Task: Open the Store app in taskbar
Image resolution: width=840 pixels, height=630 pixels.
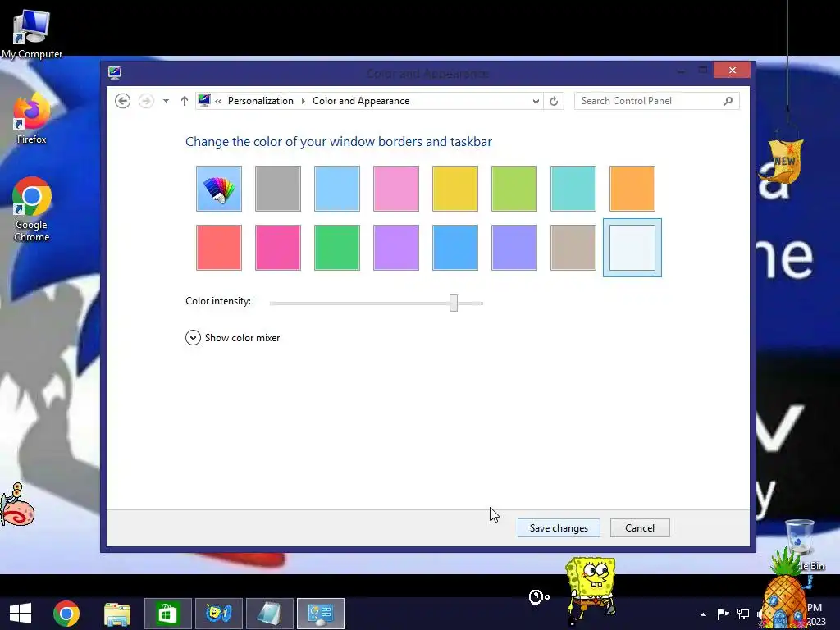Action: [x=167, y=614]
